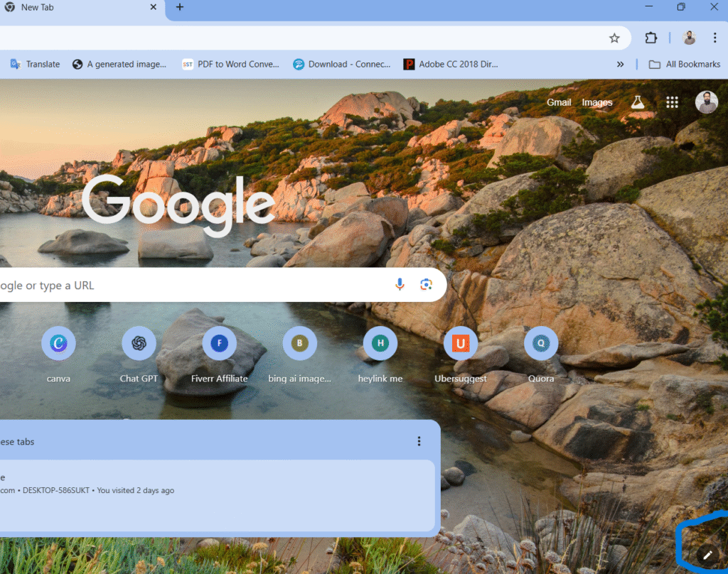Open the Google apps grid
The image size is (728, 574).
(672, 102)
